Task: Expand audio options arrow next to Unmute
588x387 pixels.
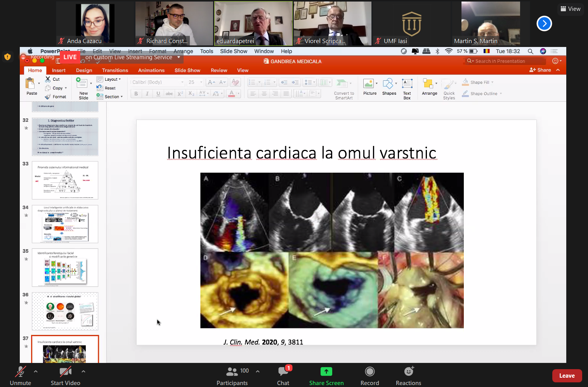Action: (36, 371)
